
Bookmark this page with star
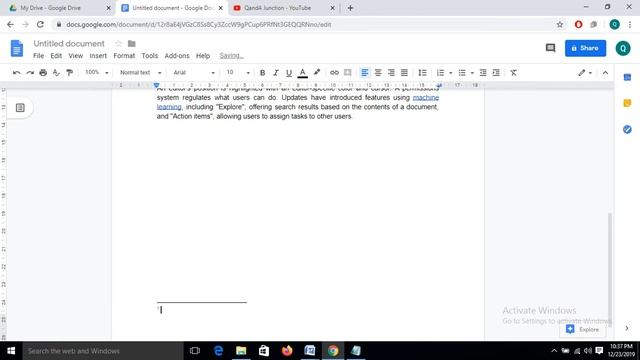coord(560,24)
